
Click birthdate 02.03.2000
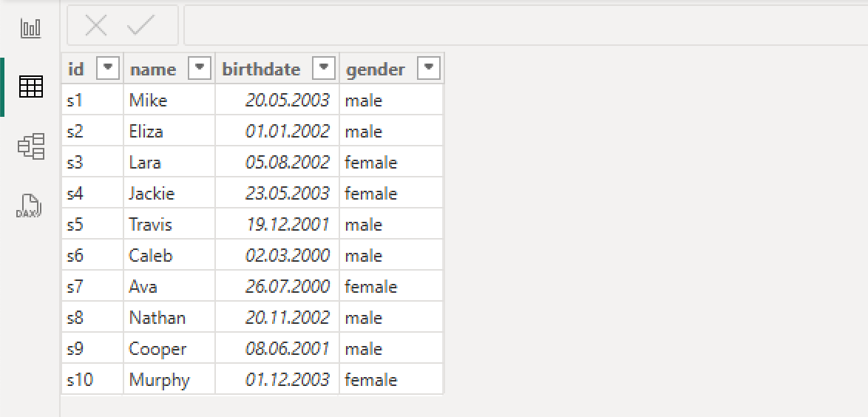(277, 255)
